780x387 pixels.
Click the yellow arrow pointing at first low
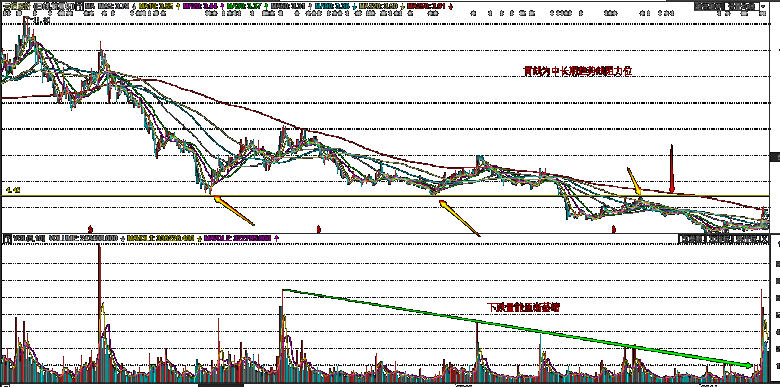[x=234, y=210]
